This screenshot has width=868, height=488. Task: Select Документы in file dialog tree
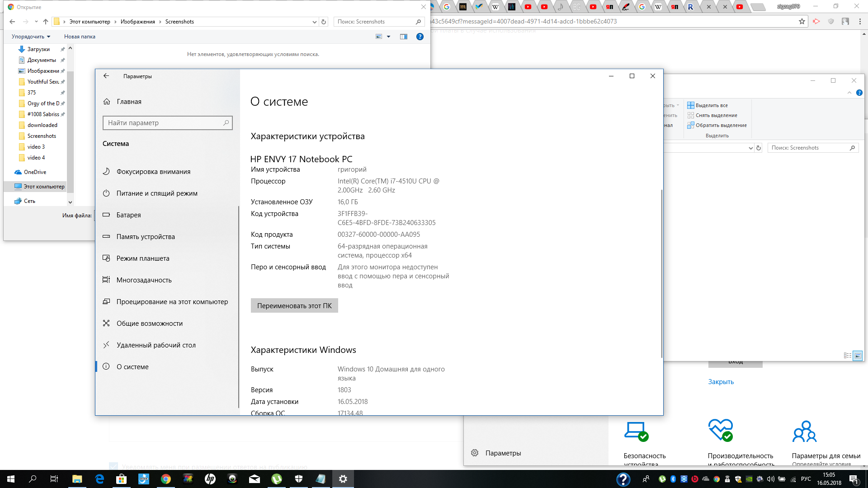(41, 60)
